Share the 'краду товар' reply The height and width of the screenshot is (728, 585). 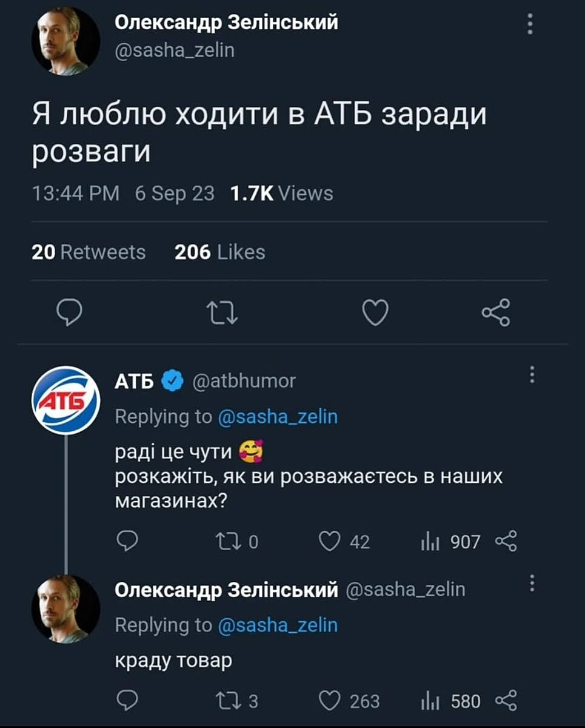pos(506,701)
